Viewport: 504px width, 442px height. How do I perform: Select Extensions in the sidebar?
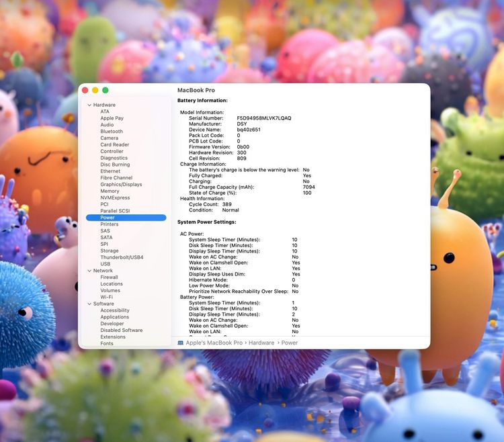(113, 337)
